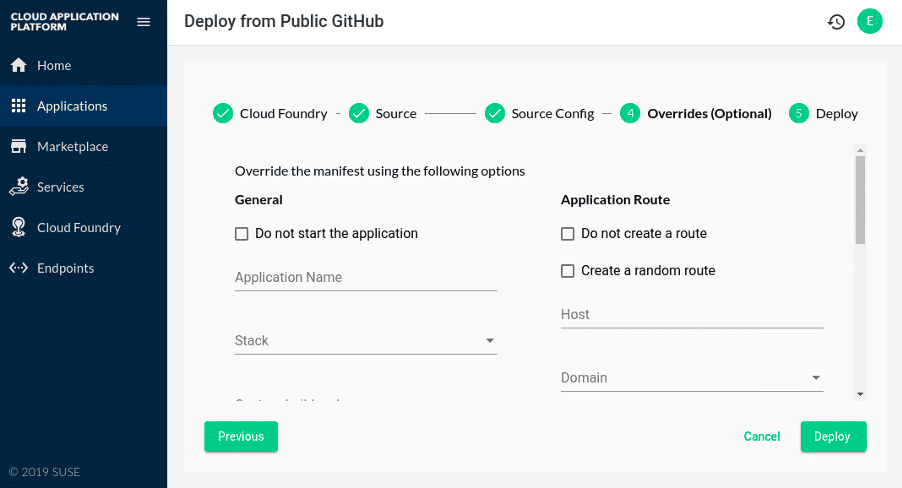902x488 pixels.
Task: Click the Application Name input field
Action: point(366,277)
